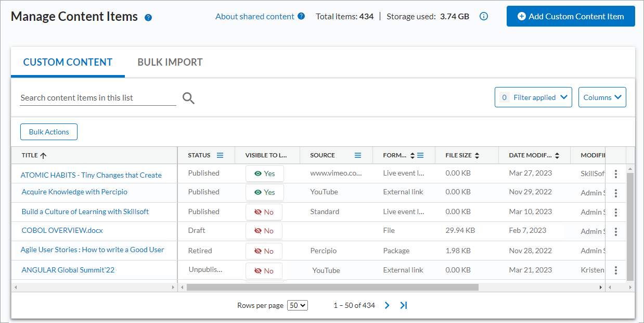644x323 pixels.
Task: Click the magnifier to search content items
Action: click(x=188, y=98)
